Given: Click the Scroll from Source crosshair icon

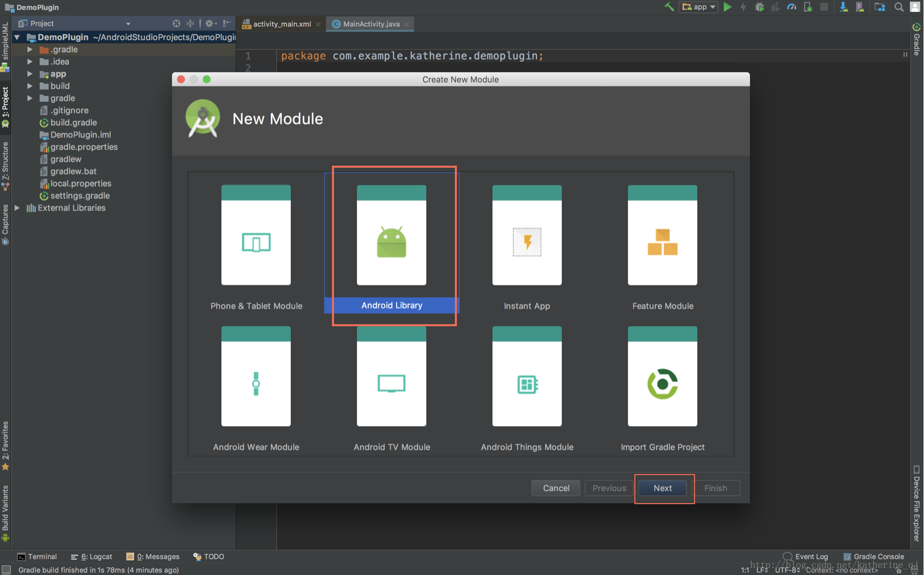Looking at the screenshot, I should pyautogui.click(x=176, y=23).
